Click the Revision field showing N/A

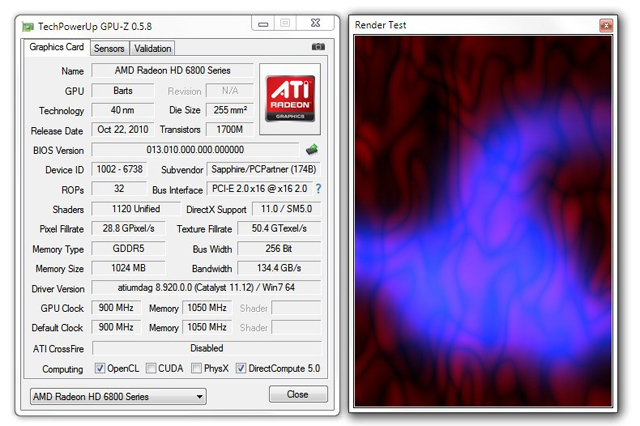coord(230,91)
